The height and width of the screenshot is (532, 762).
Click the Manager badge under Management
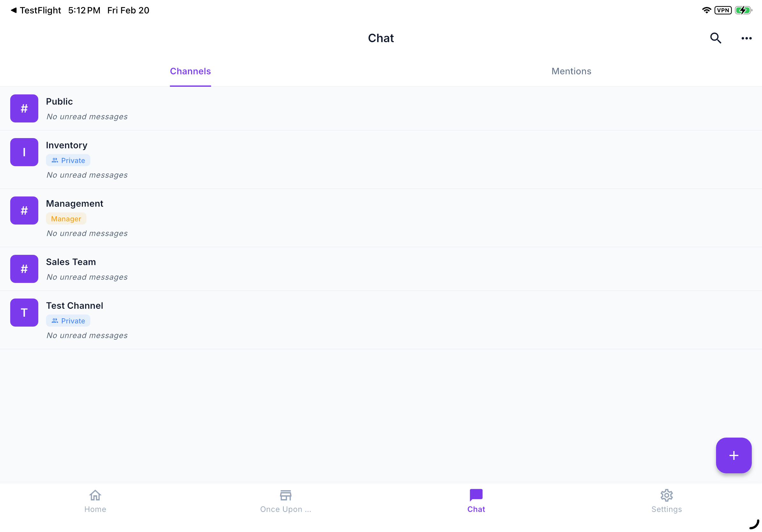pyautogui.click(x=66, y=219)
